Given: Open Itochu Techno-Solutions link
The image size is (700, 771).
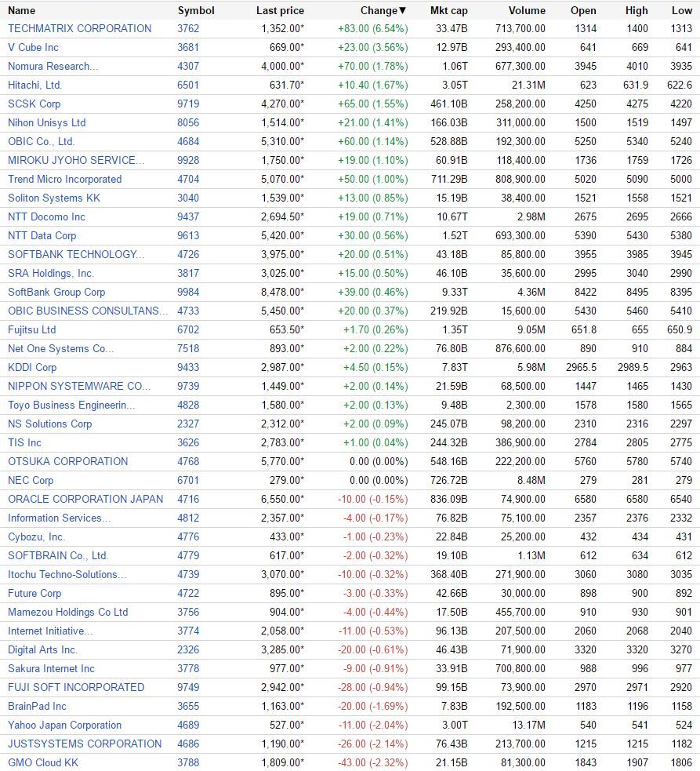Looking at the screenshot, I should pos(67,575).
